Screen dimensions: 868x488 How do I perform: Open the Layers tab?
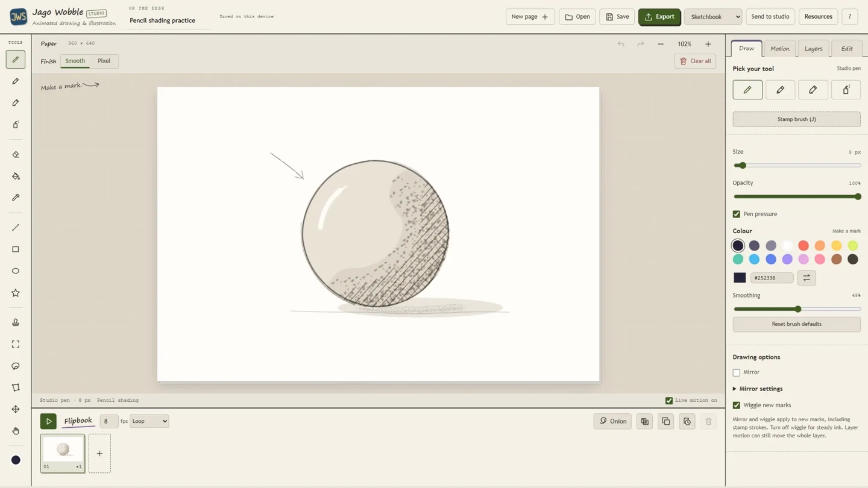(x=814, y=48)
